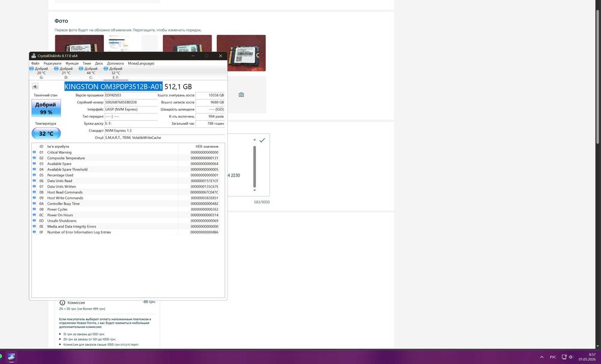Click the standard field NVM Express 1.3

[165, 131]
